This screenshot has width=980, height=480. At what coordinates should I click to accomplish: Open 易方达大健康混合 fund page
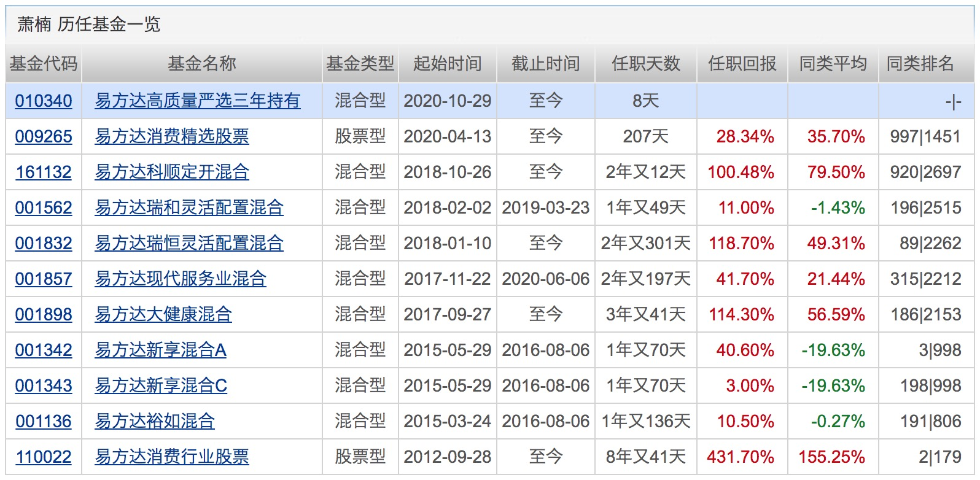point(163,314)
